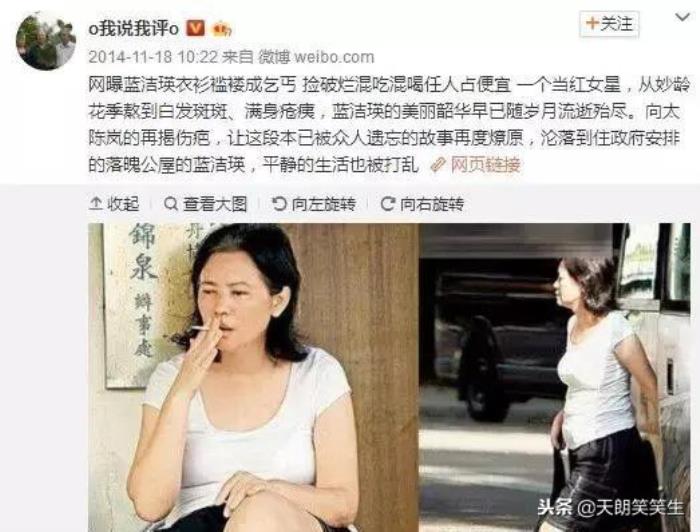Image resolution: width=700 pixels, height=532 pixels.
Task: Click the counter-clockwise rotate arrow icon
Action: coord(279,204)
